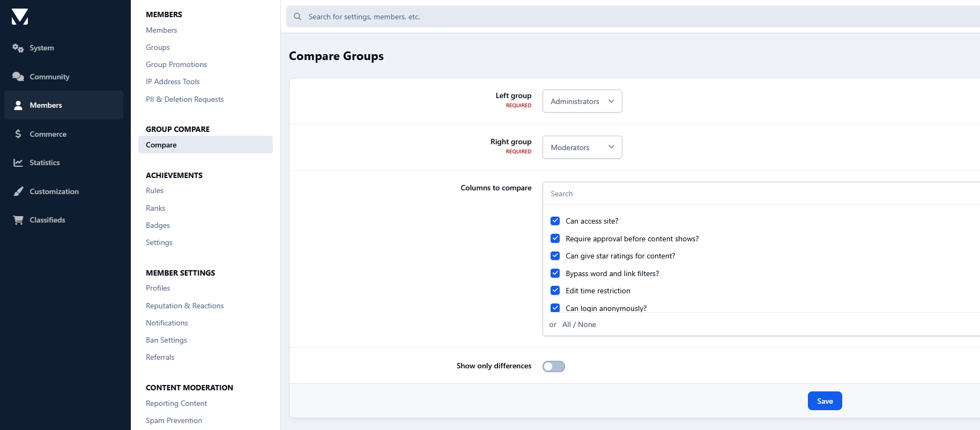This screenshot has height=430, width=980.
Task: Go to Reputation & Reactions settings
Action: tap(184, 306)
